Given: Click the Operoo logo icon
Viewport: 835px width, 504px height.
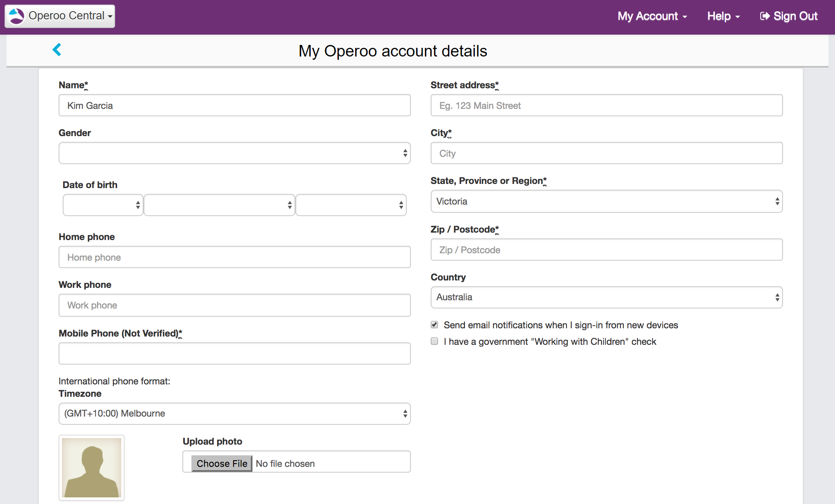Looking at the screenshot, I should pos(17,16).
